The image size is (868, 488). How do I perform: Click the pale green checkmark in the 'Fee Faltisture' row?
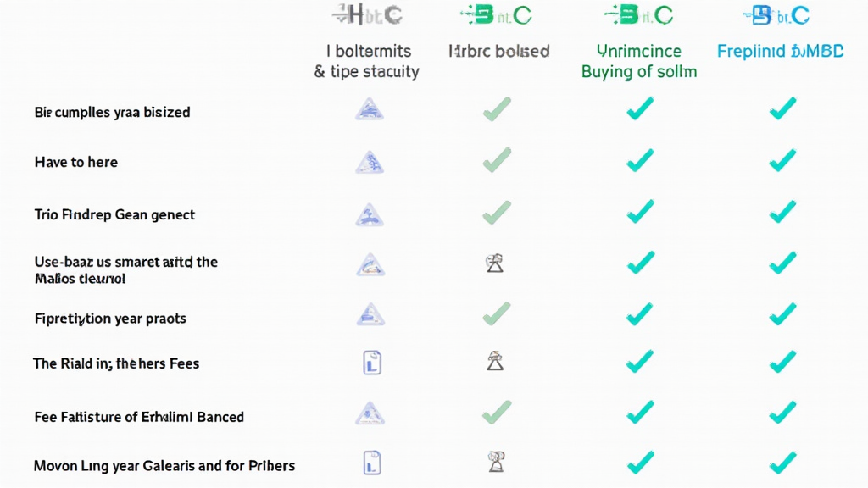tap(497, 413)
